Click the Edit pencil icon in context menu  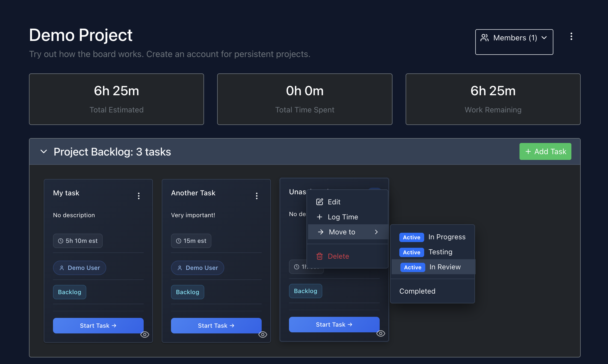click(x=320, y=202)
